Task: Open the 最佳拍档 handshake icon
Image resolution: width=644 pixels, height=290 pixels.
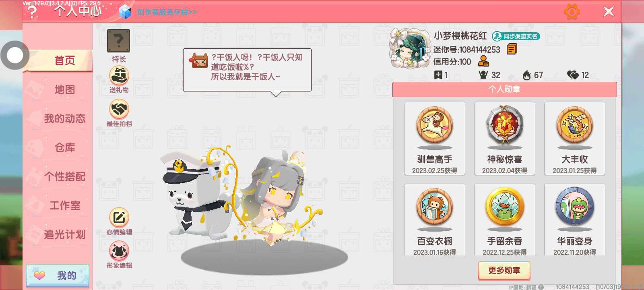Action: click(119, 109)
